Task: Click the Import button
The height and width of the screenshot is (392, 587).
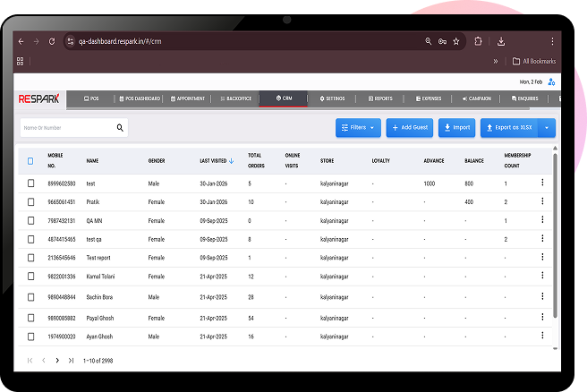Action: [x=456, y=128]
